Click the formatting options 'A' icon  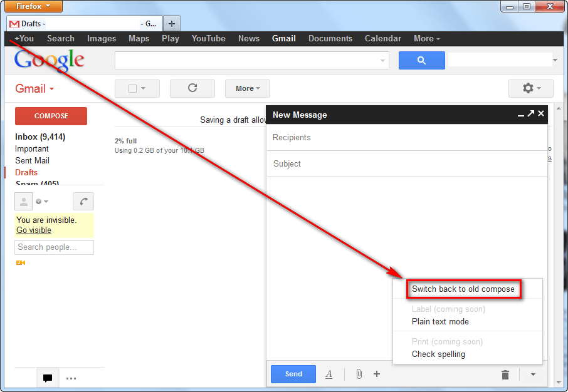[x=329, y=374]
